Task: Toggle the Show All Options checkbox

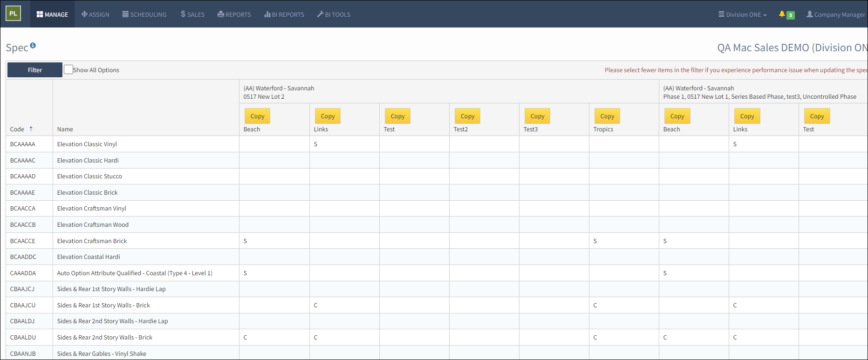Action: (68, 69)
